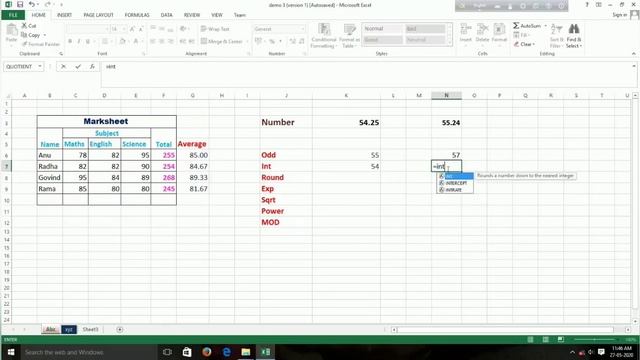
Task: Toggle Wrap Text
Action: click(215, 29)
